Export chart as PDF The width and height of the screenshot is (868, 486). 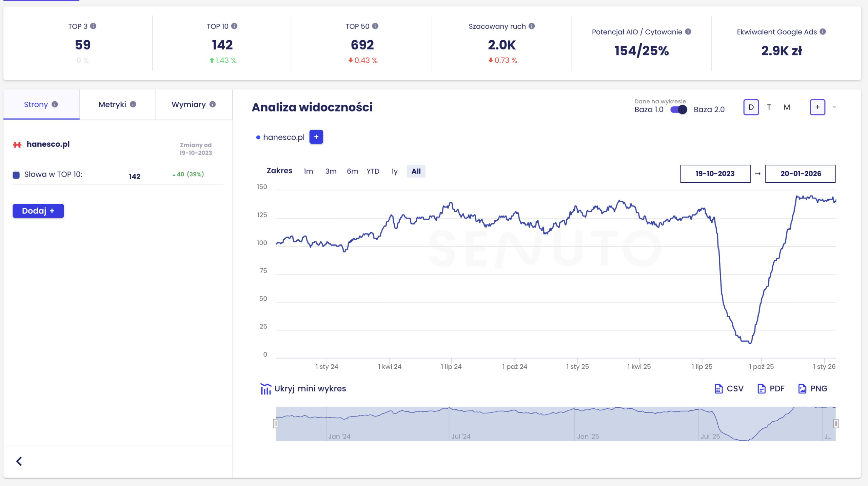click(x=771, y=388)
